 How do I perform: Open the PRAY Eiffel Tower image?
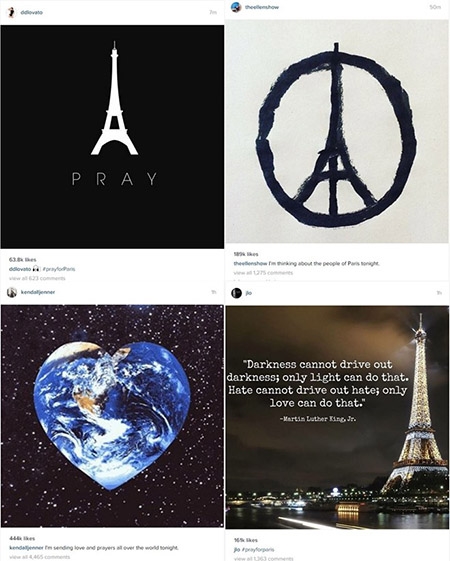pyautogui.click(x=112, y=137)
